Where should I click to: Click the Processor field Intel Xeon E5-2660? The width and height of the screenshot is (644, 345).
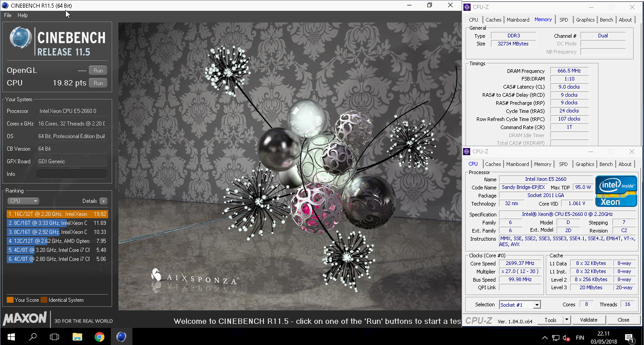point(72,111)
